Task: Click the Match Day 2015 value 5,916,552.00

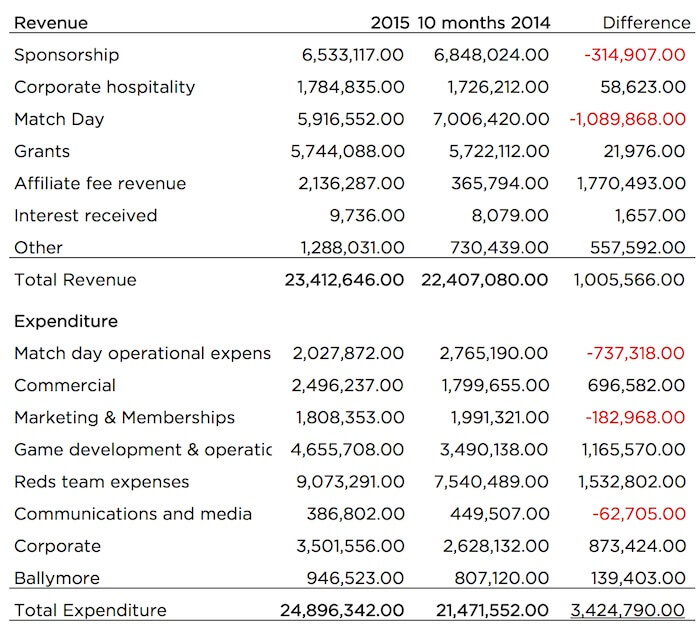Action: pyautogui.click(x=350, y=119)
